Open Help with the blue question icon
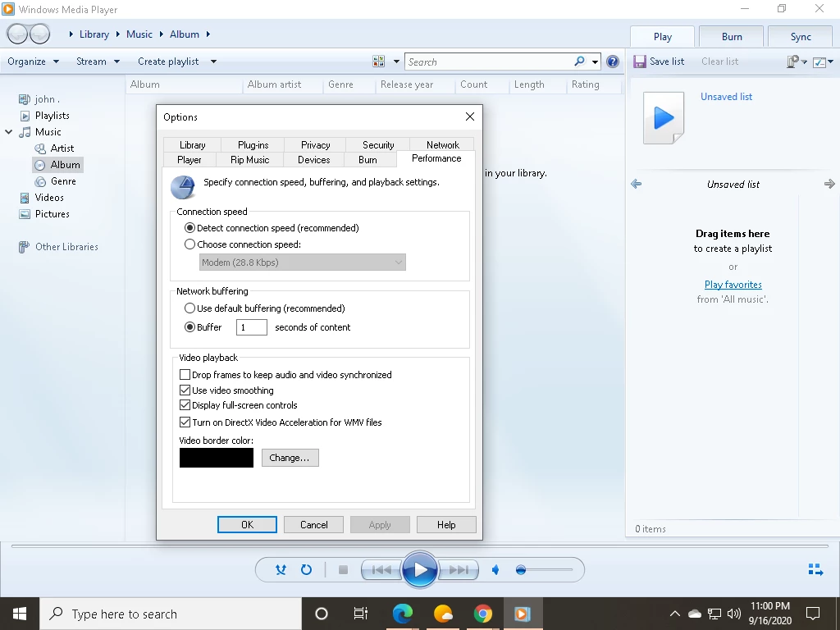 pyautogui.click(x=612, y=62)
